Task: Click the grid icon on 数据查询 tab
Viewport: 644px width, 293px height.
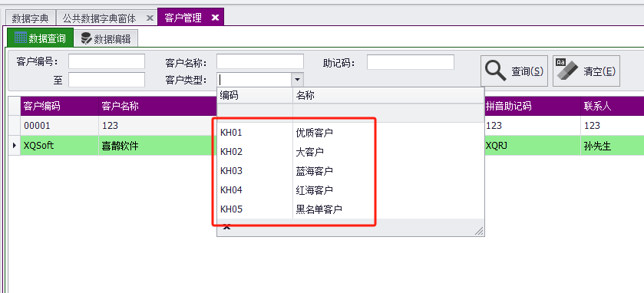Action: 20,38
